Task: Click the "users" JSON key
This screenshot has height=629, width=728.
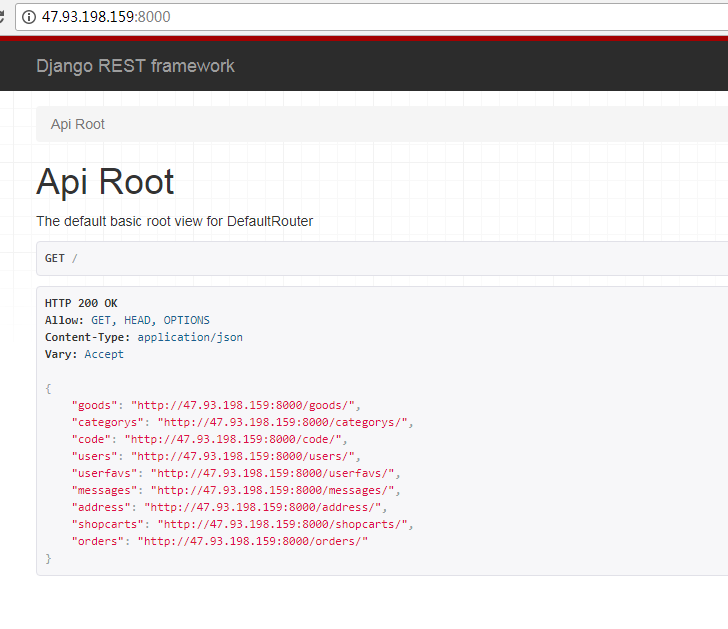Action: pos(94,456)
